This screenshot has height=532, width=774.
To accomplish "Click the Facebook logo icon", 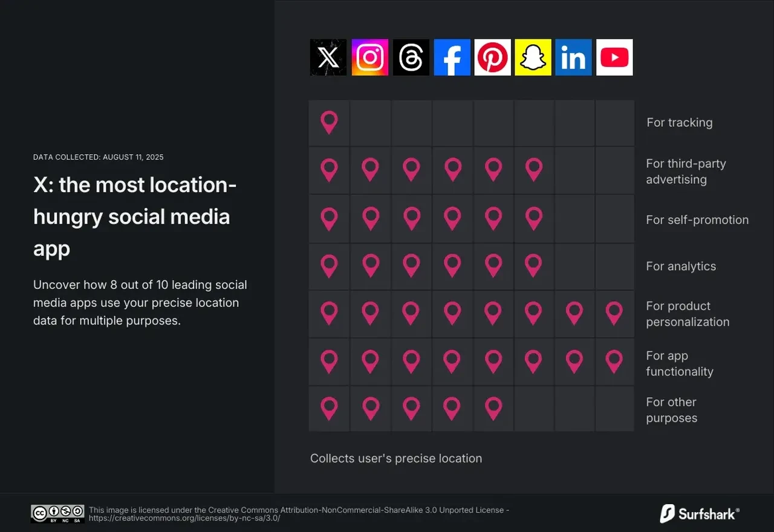I will 452,57.
